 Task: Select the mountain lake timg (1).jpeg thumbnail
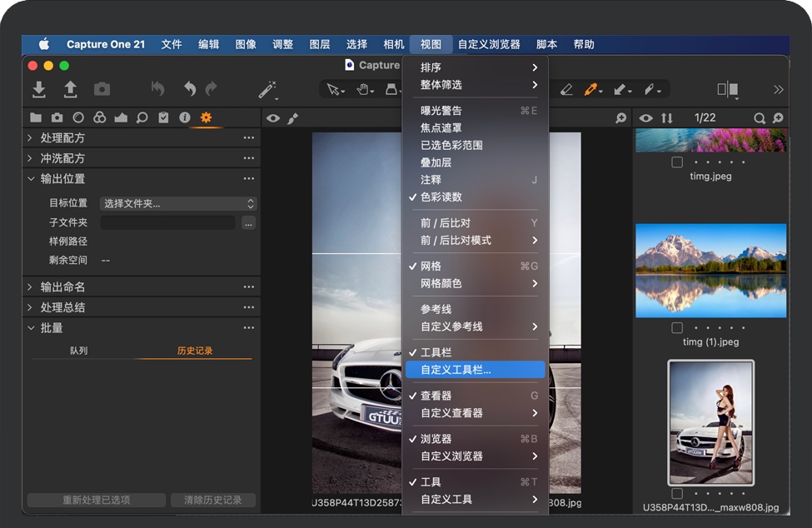[x=710, y=271]
